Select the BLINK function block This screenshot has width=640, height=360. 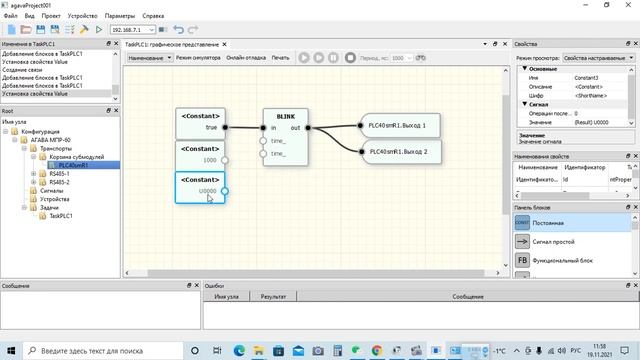point(286,137)
